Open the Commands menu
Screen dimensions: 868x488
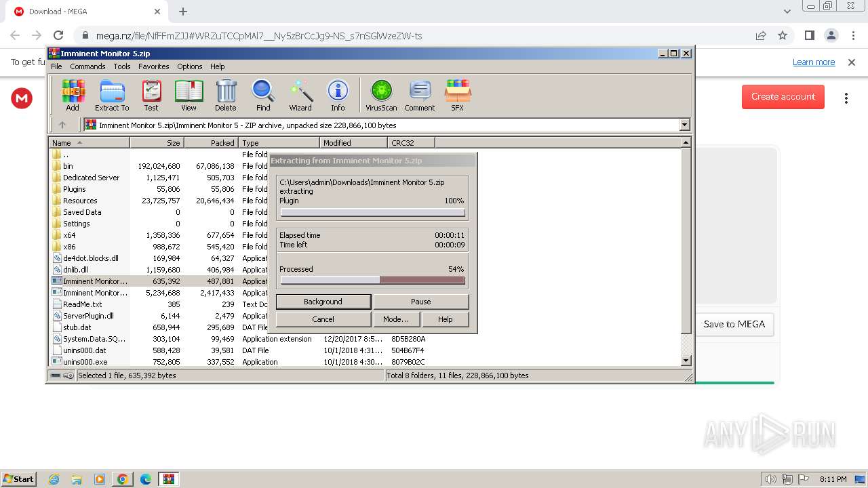87,66
